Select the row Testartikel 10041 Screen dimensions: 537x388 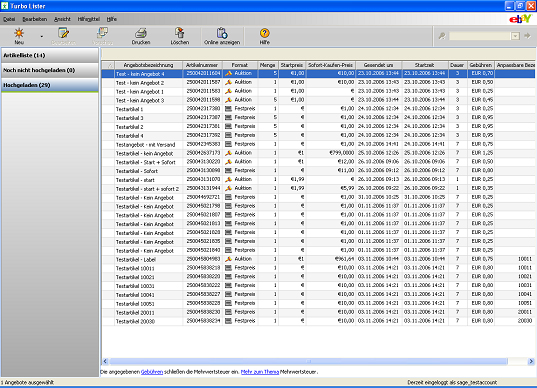pos(318,295)
